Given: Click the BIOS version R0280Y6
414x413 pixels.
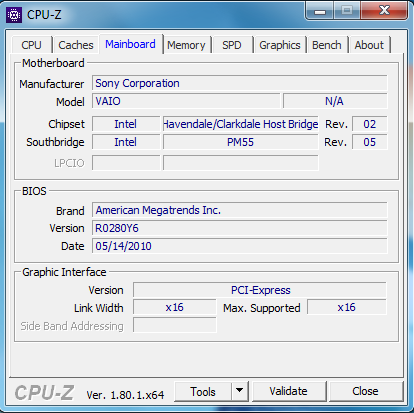Looking at the screenshot, I should pos(240,228).
